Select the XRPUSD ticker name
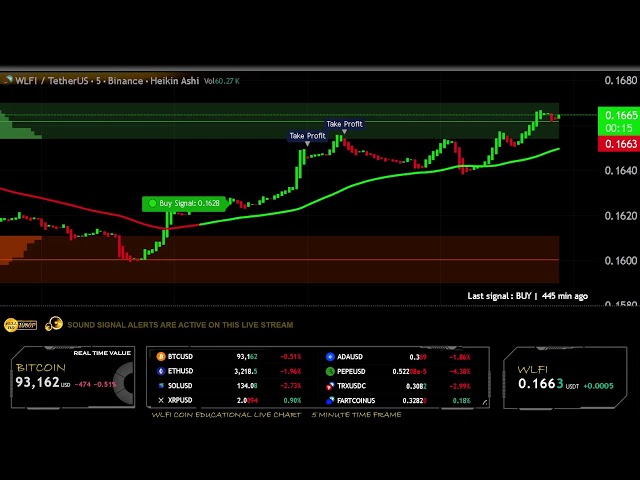Screen dimensions: 640x480 [180, 400]
